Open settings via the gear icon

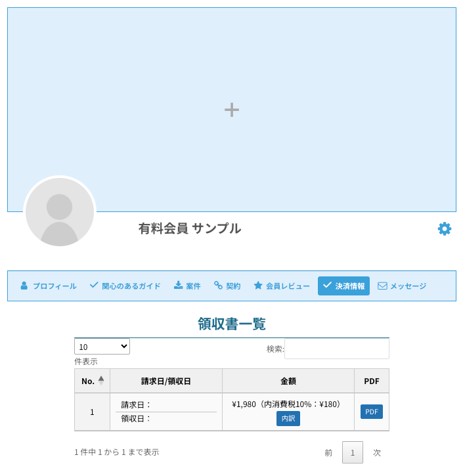[445, 228]
